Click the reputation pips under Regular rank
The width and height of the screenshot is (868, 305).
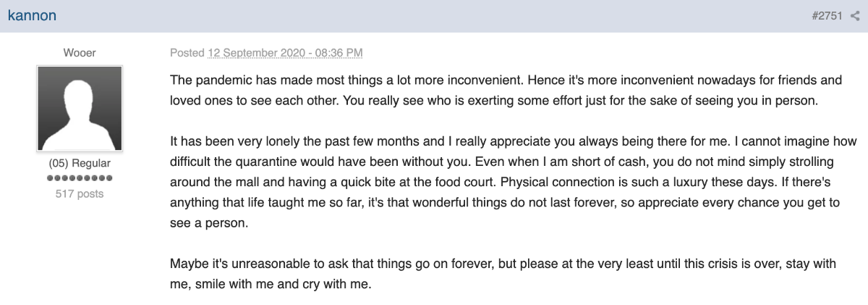[80, 178]
